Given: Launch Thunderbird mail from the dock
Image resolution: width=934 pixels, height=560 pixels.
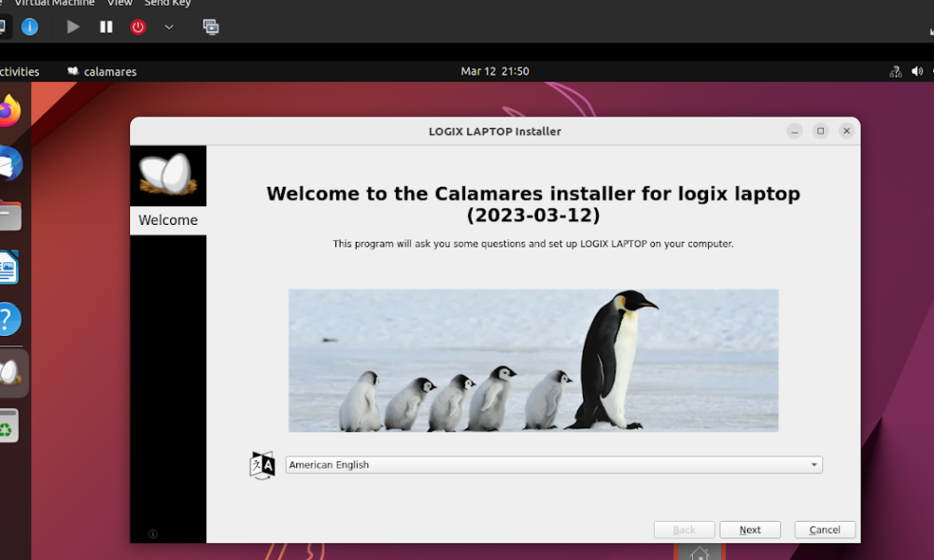Looking at the screenshot, I should point(10,163).
